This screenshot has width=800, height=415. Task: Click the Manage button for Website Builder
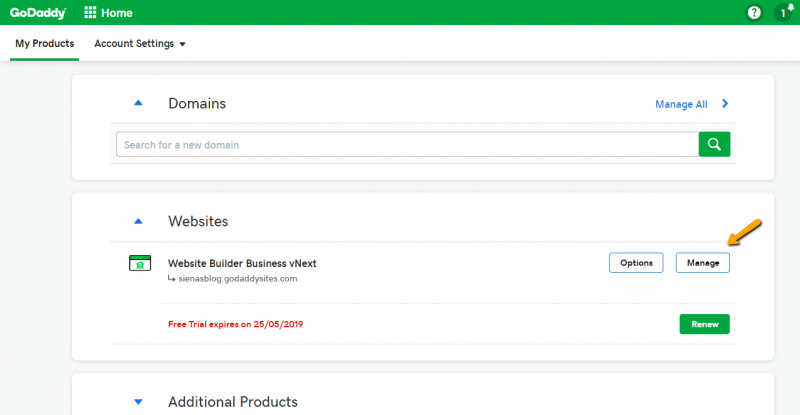(x=702, y=263)
